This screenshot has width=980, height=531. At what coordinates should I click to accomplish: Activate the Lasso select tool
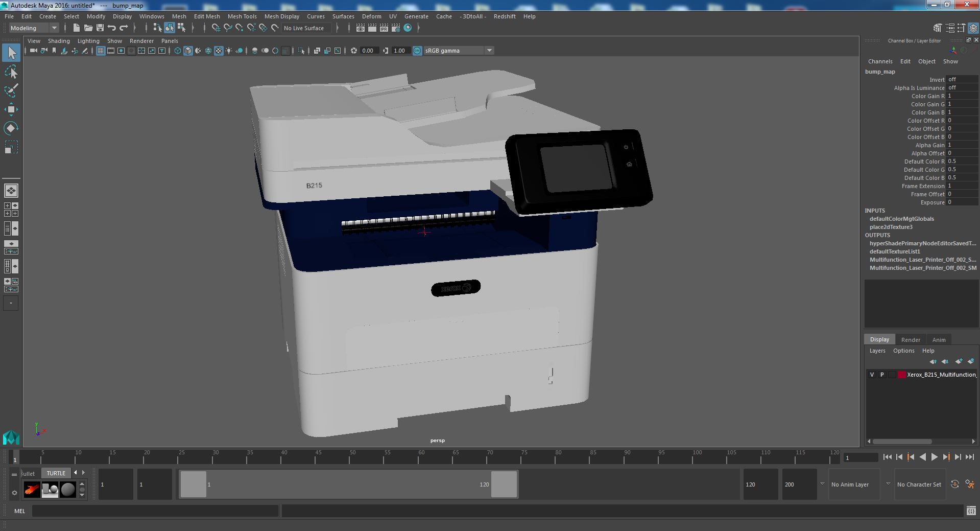(x=11, y=72)
